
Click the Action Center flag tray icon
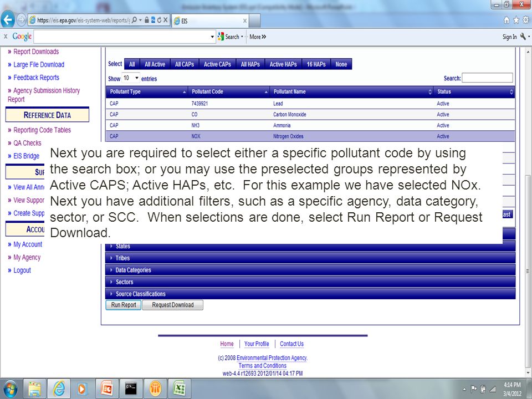[x=474, y=389]
